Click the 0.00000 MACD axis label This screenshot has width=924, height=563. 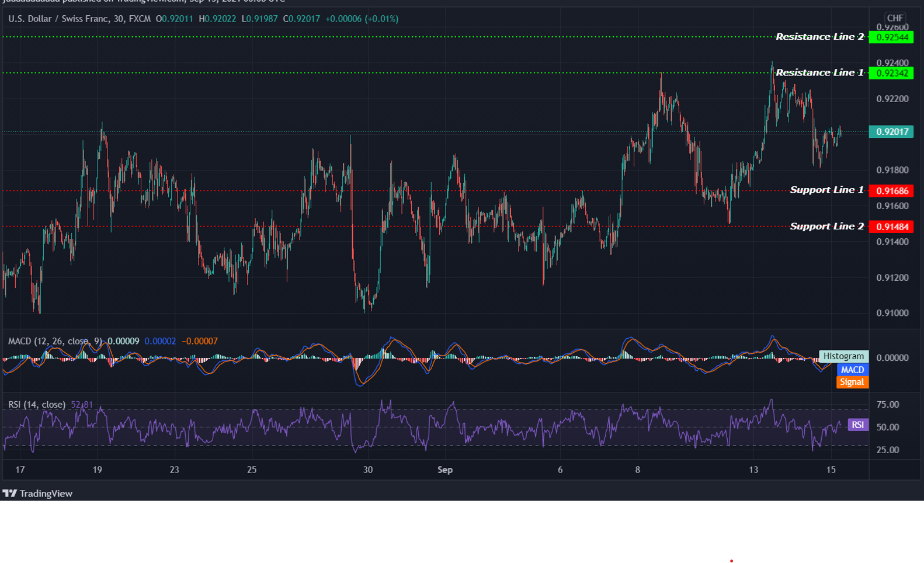pyautogui.click(x=892, y=357)
